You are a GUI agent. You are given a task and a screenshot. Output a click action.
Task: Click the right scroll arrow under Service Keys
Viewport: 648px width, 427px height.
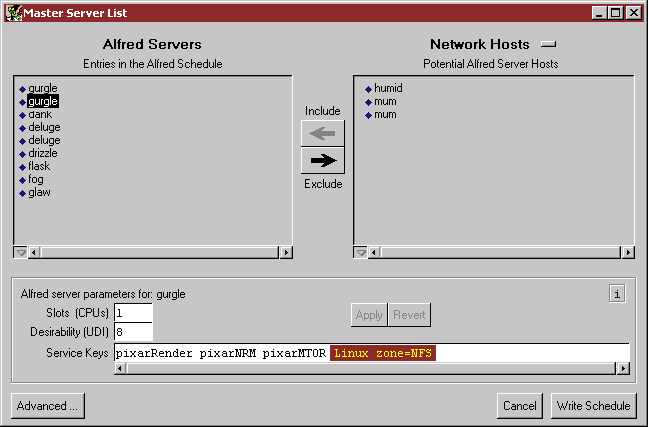(x=623, y=368)
